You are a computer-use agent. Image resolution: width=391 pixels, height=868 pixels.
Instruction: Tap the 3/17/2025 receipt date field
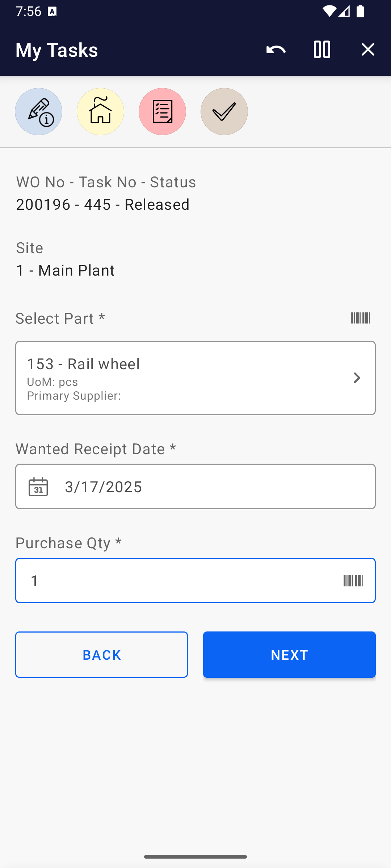click(x=217, y=487)
